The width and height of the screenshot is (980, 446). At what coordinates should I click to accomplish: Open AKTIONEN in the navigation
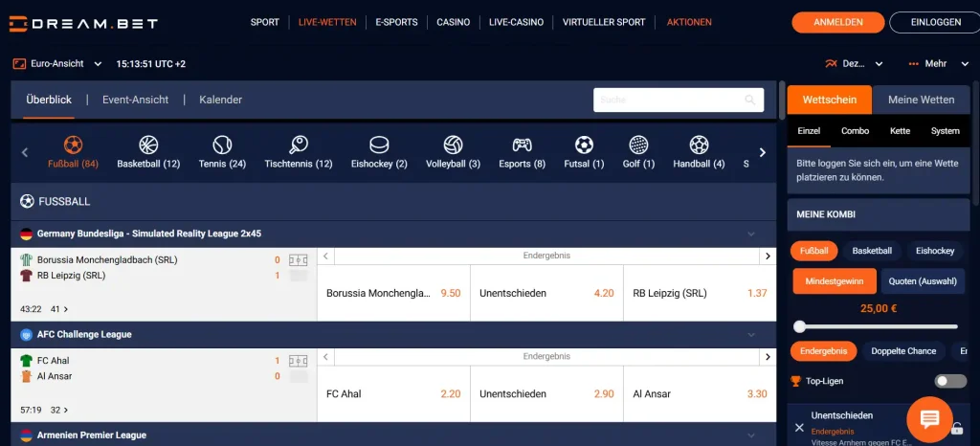point(689,22)
